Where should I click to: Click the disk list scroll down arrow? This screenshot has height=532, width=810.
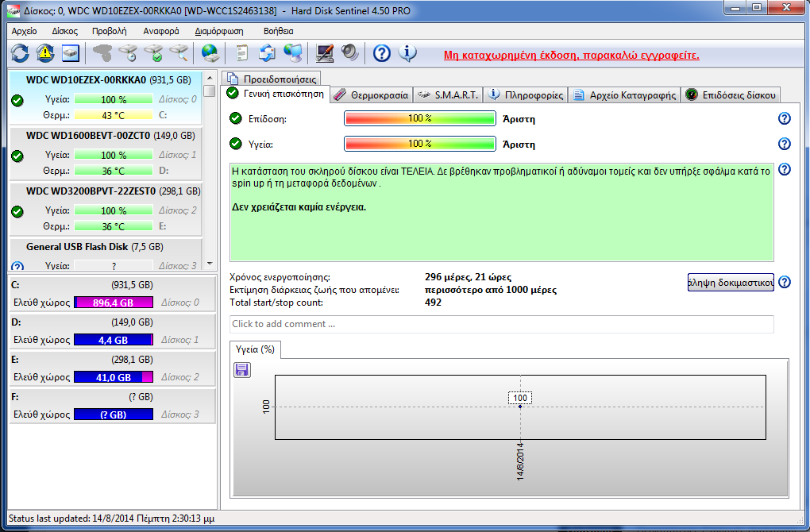(209, 264)
